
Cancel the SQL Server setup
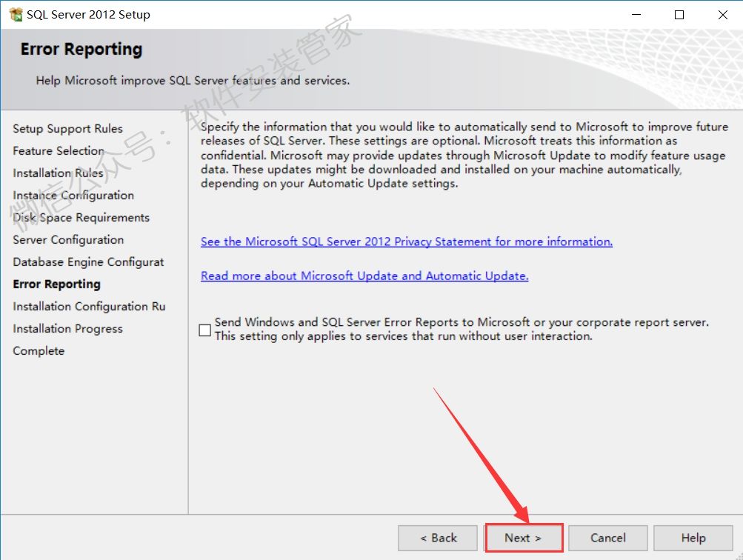608,538
